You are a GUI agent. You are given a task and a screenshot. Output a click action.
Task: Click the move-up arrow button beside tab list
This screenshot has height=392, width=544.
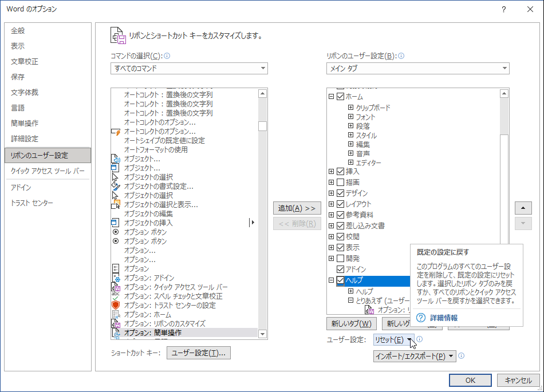tap(523, 208)
